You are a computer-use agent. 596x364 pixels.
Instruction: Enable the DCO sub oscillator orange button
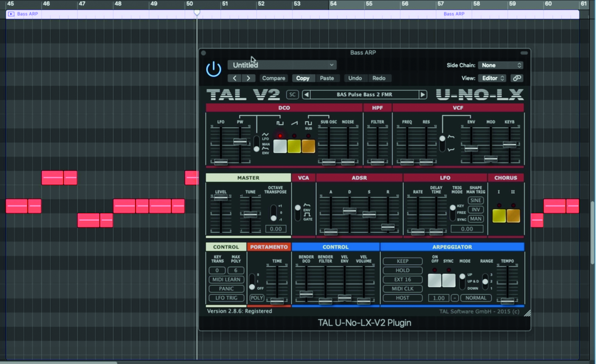point(308,146)
